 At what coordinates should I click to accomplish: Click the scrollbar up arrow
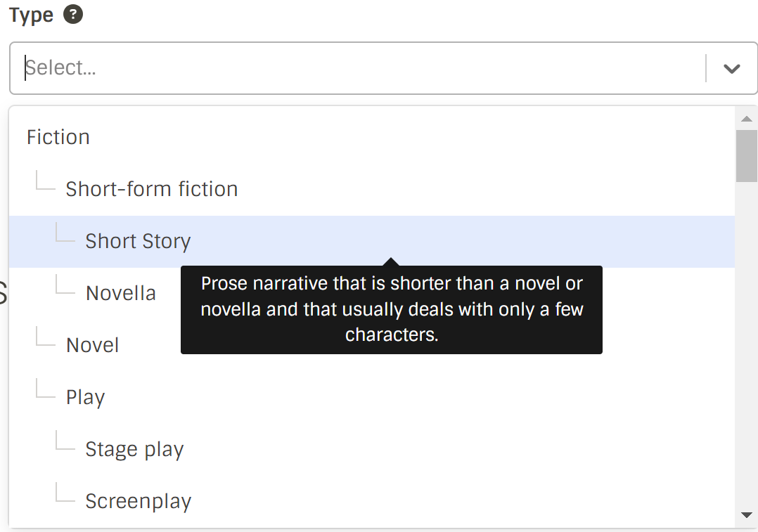point(747,119)
